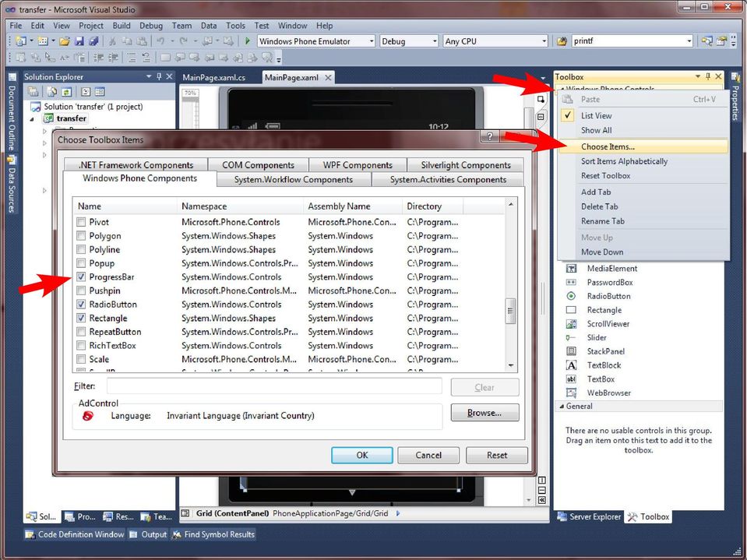This screenshot has height=560, width=747.
Task: Click the Filter text field
Action: [274, 386]
